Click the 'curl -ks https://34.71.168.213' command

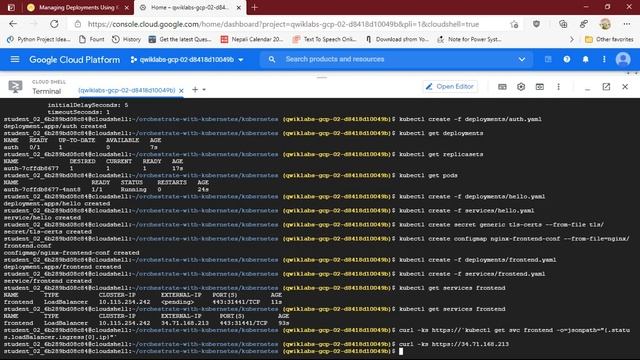coord(454,344)
